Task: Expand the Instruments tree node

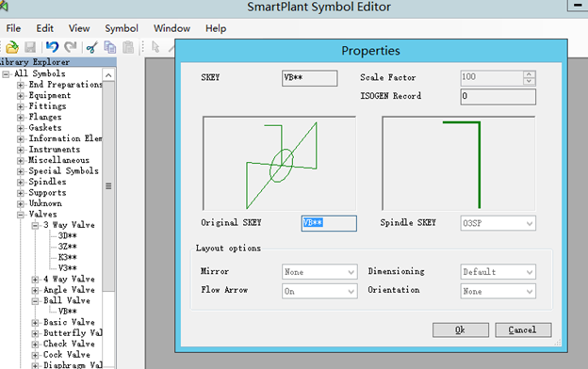Action: [x=20, y=150]
